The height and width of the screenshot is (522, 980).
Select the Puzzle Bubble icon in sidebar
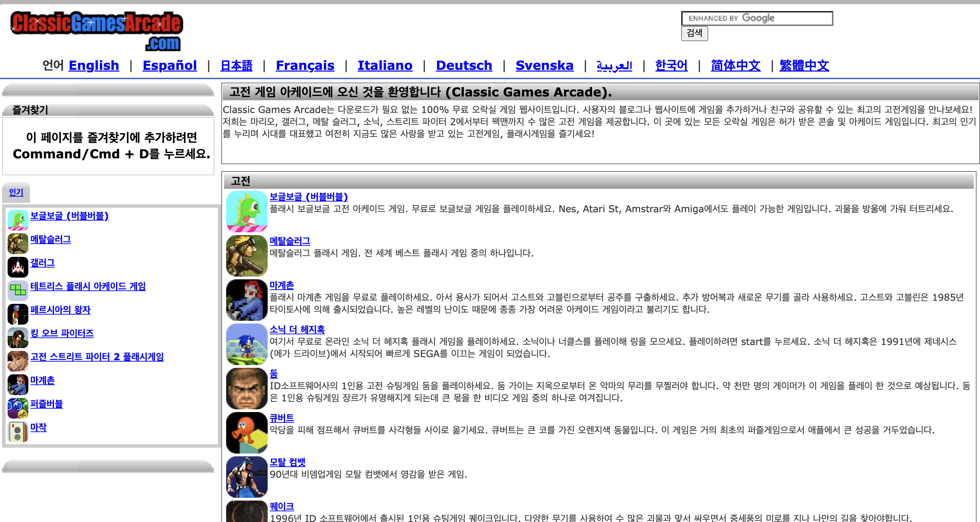pos(18,408)
